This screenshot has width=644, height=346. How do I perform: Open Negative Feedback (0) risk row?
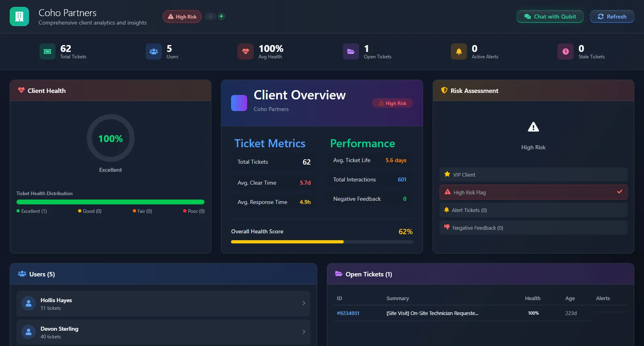[533, 228]
